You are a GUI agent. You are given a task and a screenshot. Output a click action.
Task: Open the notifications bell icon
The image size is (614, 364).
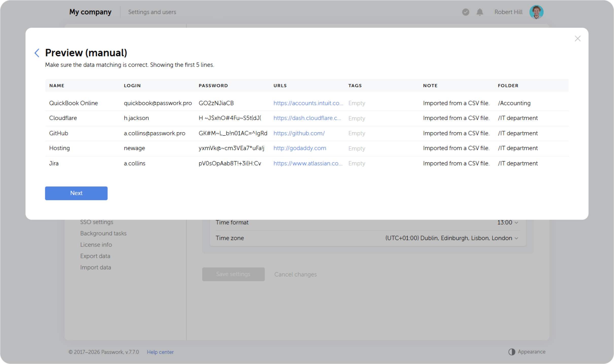(x=479, y=12)
